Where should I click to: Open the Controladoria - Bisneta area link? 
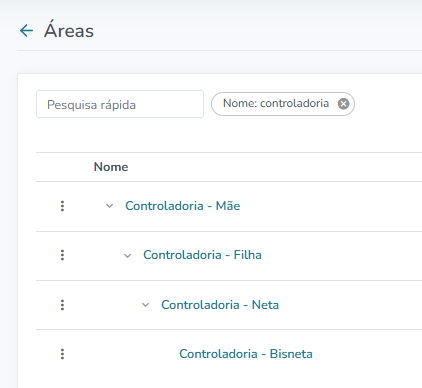[246, 354]
